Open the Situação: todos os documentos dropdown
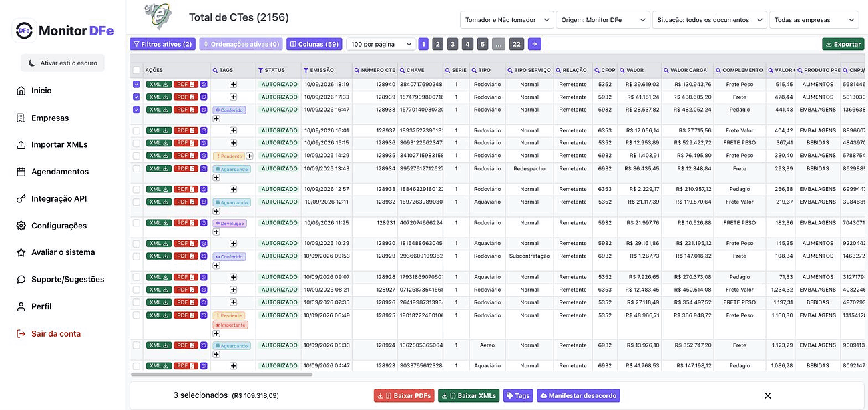Screen dimensions: 868x410 click(709, 20)
